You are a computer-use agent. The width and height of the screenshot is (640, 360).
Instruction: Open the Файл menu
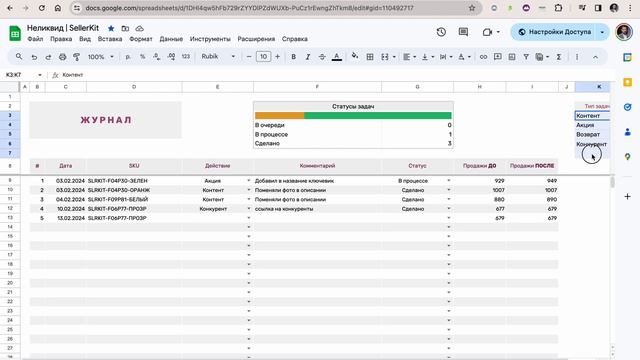(x=35, y=39)
